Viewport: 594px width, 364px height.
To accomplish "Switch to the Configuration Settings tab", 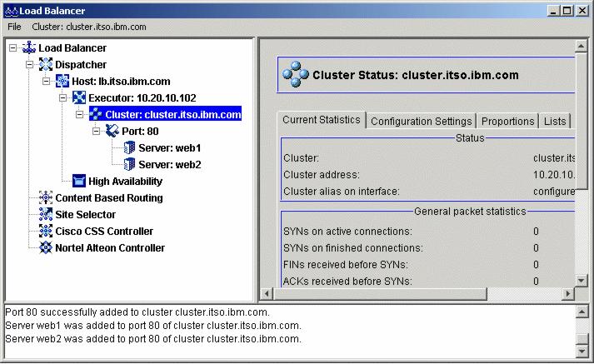I will pyautogui.click(x=422, y=122).
